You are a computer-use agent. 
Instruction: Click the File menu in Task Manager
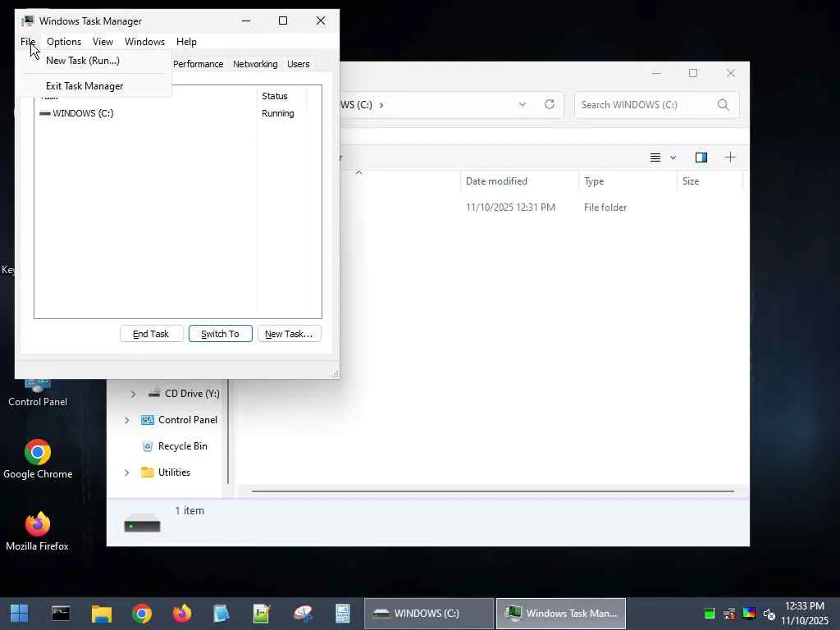(28, 42)
